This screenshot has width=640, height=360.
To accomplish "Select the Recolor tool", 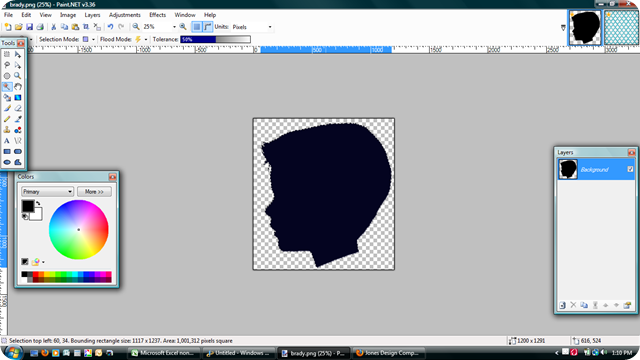I will click(x=18, y=130).
